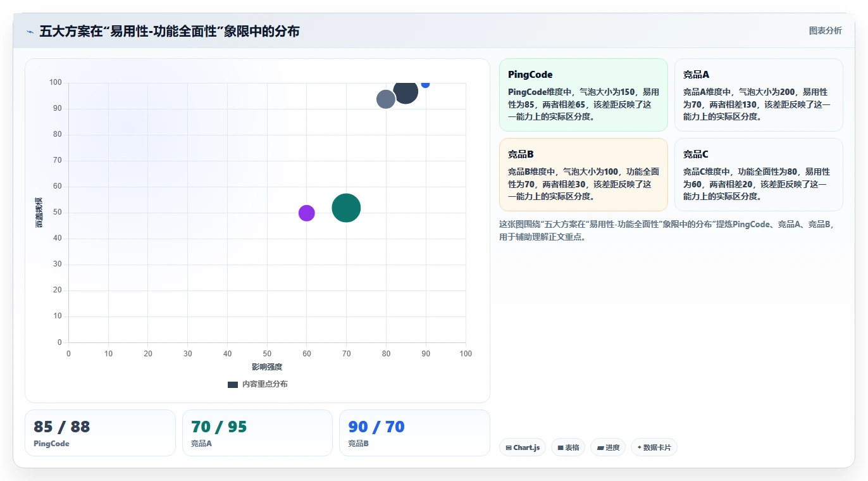Click the 数据卡片 tag

(x=654, y=447)
